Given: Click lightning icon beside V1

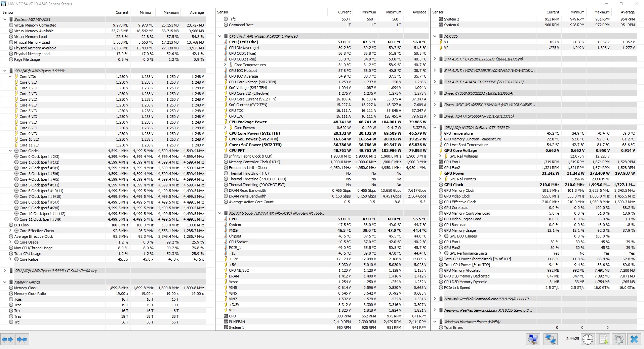Looking at the screenshot, I should (x=441, y=42).
